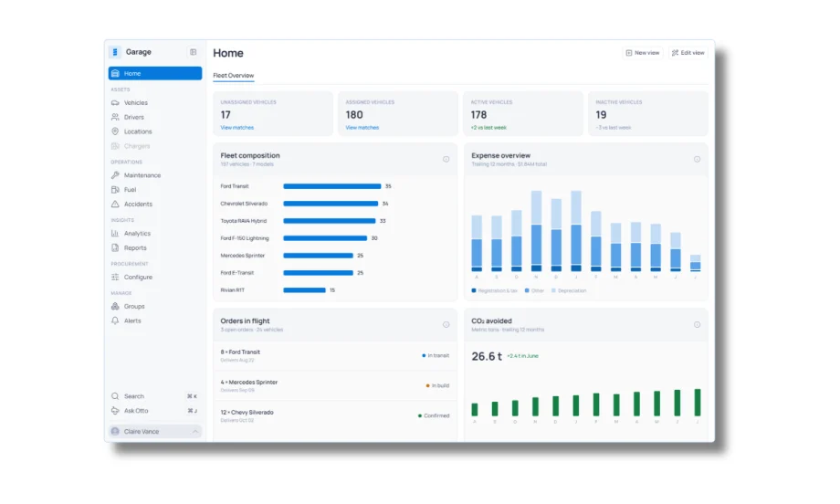Screen dimensions: 840x504
Task: Click the Drivers people icon
Action: [115, 117]
